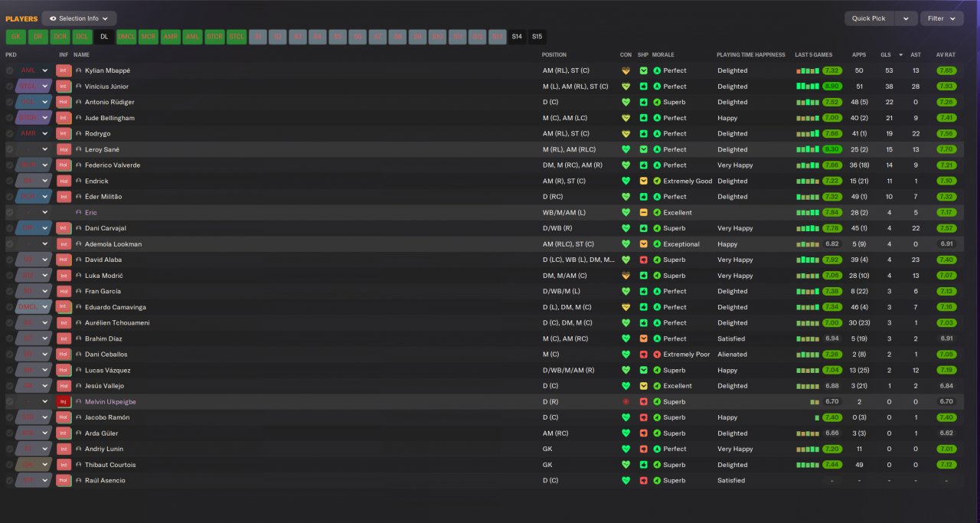The height and width of the screenshot is (523, 980).
Task: Open position dropdown for Rodrygo
Action: tap(45, 133)
